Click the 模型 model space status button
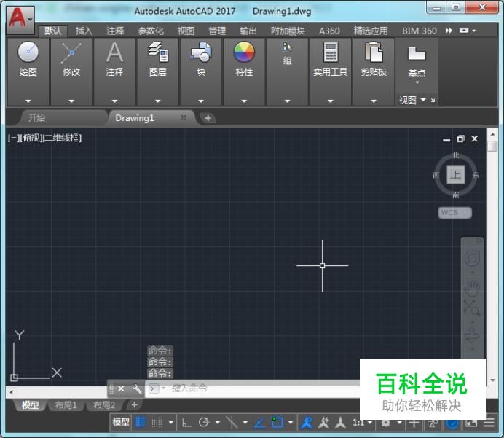504x438 pixels. click(120, 422)
